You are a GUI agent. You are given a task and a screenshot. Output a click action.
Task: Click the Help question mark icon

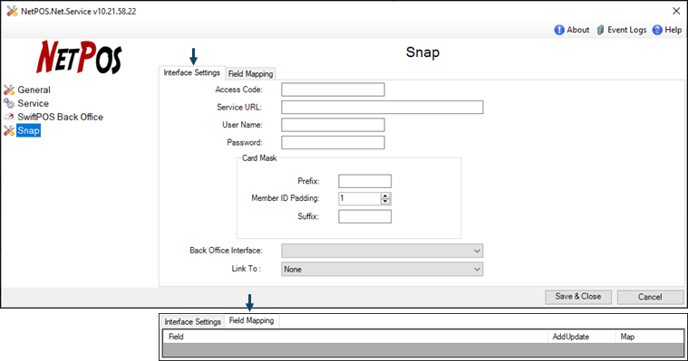tap(657, 30)
